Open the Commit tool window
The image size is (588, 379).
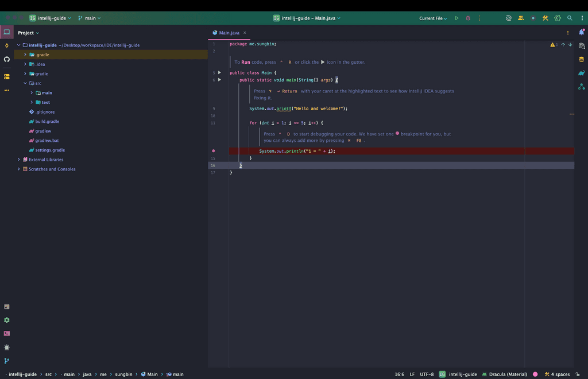click(x=7, y=46)
